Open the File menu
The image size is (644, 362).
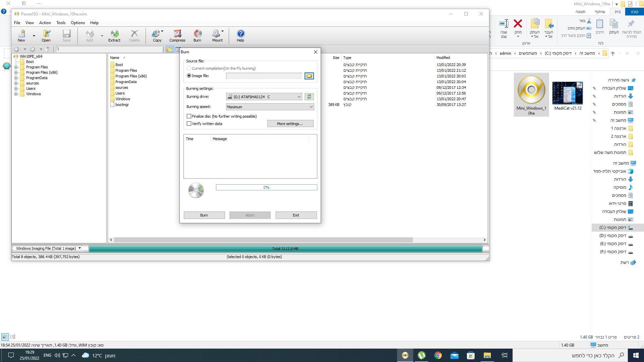pyautogui.click(x=17, y=23)
